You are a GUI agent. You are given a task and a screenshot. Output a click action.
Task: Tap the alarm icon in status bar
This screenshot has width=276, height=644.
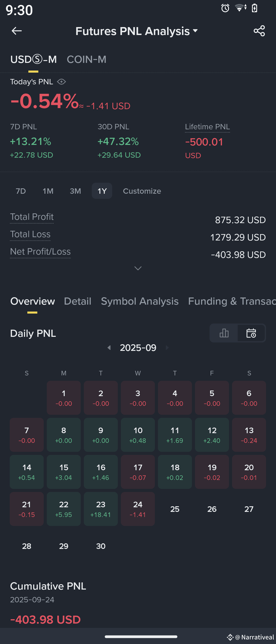point(225,8)
